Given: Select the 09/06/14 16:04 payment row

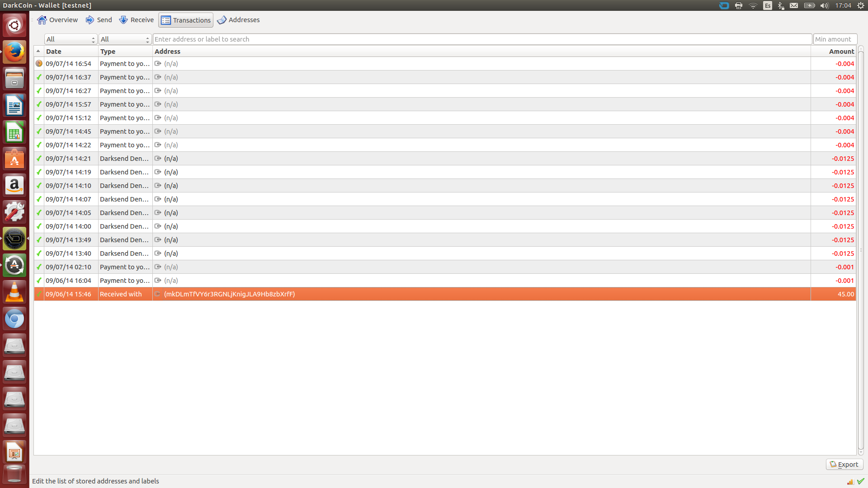Looking at the screenshot, I should (445, 281).
